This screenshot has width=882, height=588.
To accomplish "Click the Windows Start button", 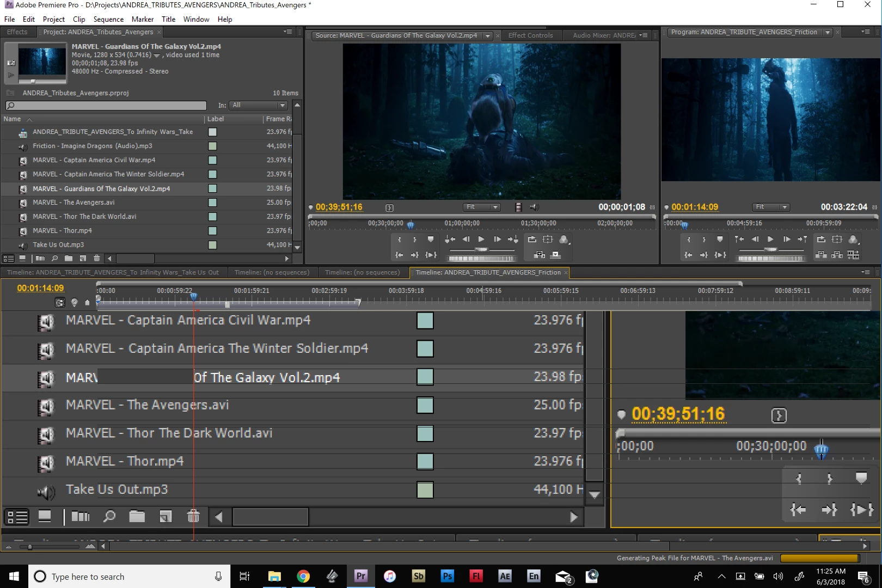I will point(14,576).
